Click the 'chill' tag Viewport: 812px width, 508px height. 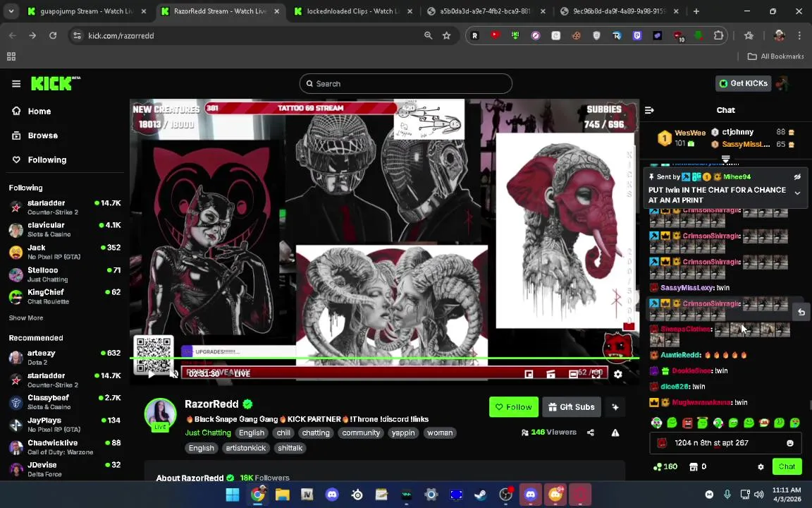point(283,433)
